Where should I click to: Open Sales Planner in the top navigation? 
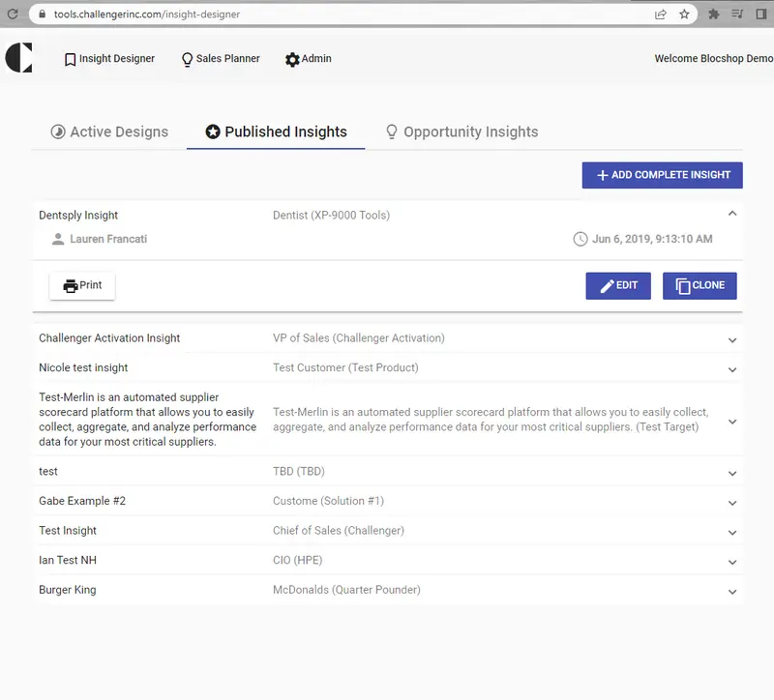pos(220,59)
